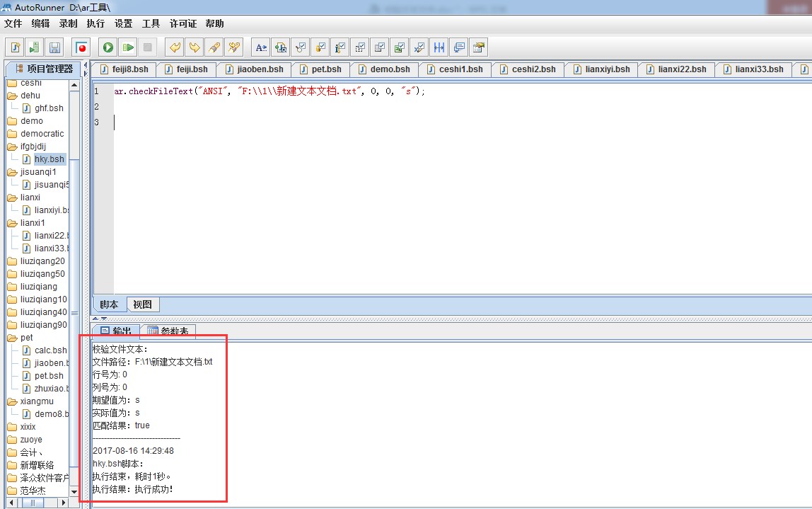Click the redo arrow icon
Image resolution: width=812 pixels, height=509 pixels.
pos(194,47)
